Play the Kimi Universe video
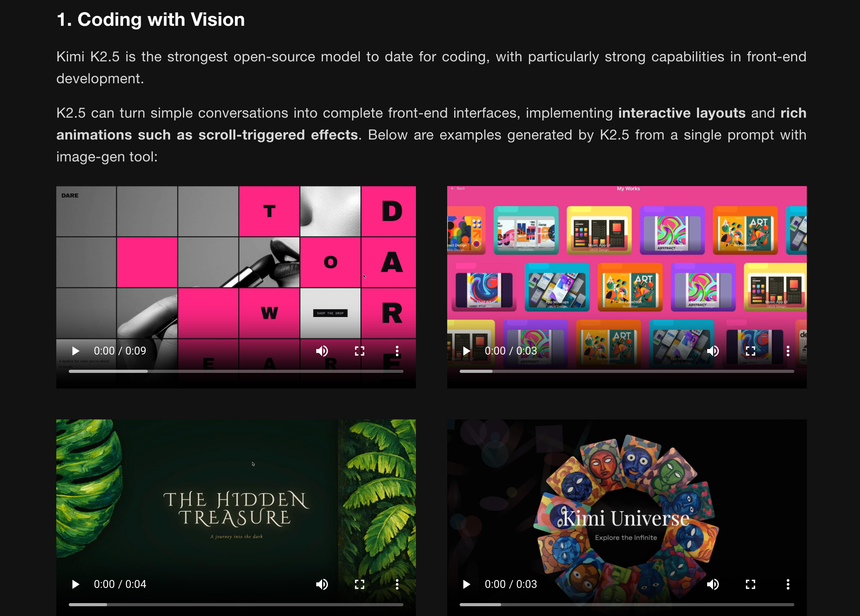This screenshot has height=616, width=860. (466, 584)
